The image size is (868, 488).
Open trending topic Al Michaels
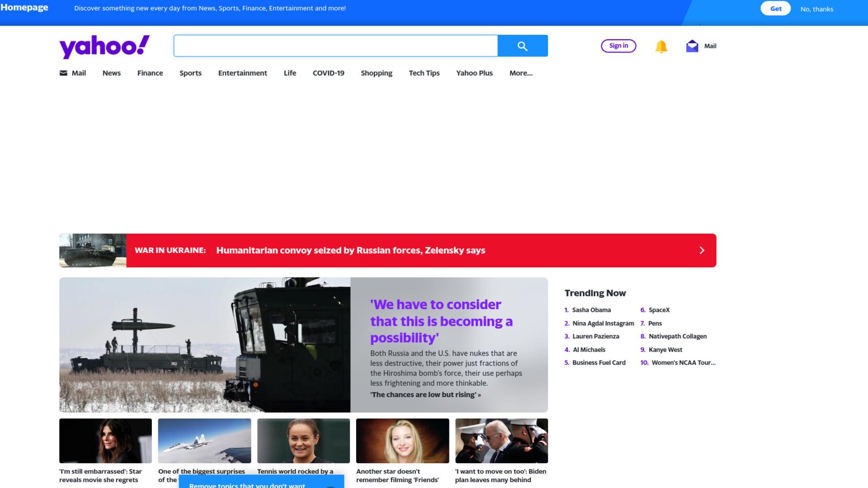(x=589, y=350)
